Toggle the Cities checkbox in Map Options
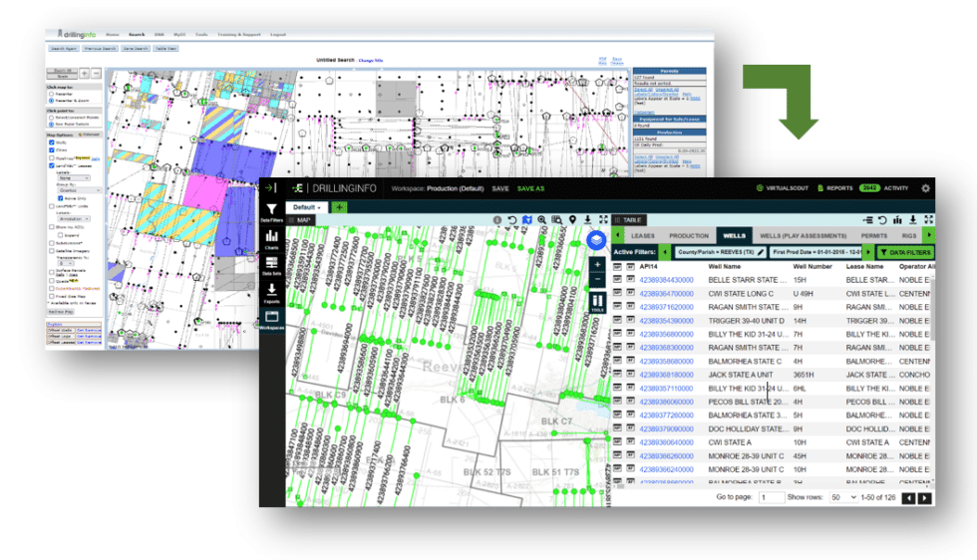Screen dimensions: 977x560 pos(51,150)
